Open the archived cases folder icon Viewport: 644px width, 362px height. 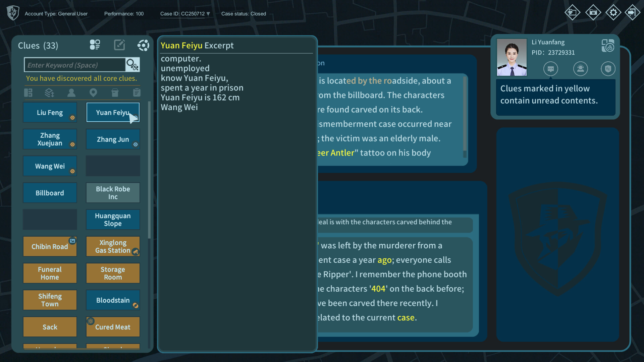pos(593,12)
